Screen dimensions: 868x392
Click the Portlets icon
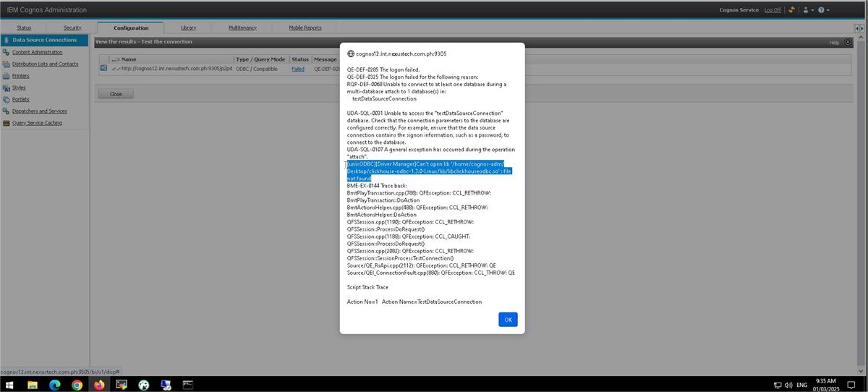pyautogui.click(x=6, y=99)
